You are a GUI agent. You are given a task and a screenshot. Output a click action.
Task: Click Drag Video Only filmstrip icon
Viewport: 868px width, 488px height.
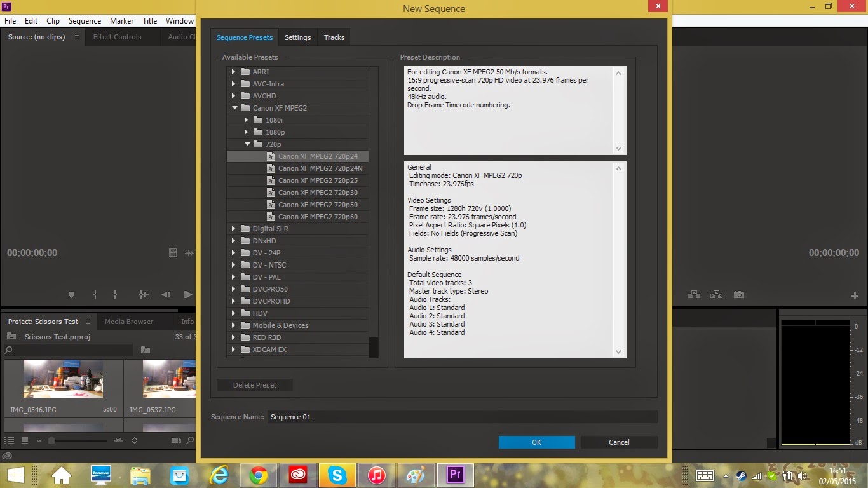[173, 253]
